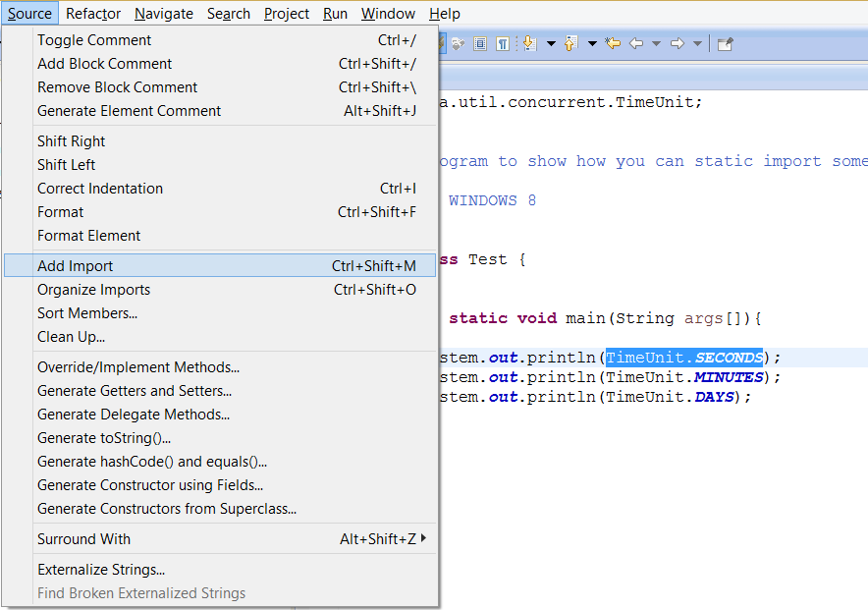Click Forward navigation arrow icon

coord(677,43)
